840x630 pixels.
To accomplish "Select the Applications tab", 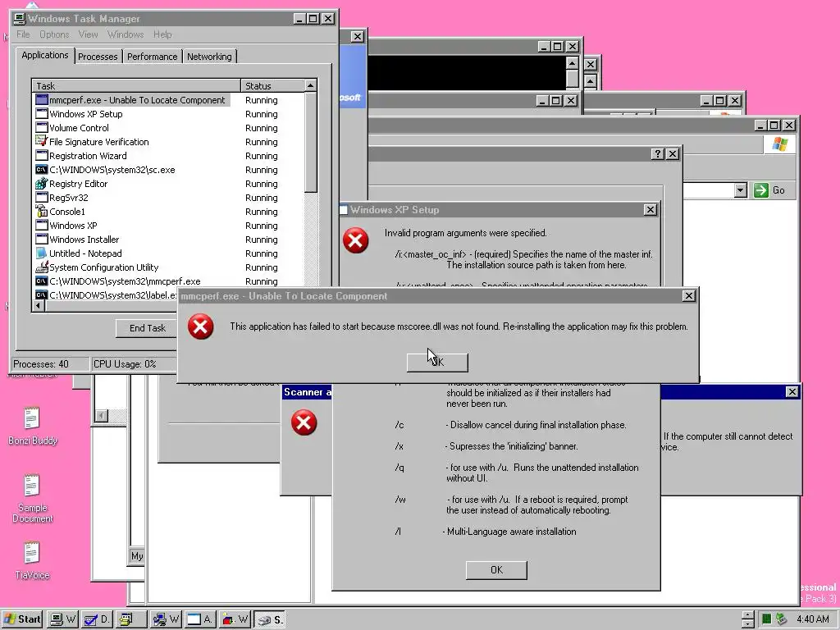I will click(x=45, y=55).
